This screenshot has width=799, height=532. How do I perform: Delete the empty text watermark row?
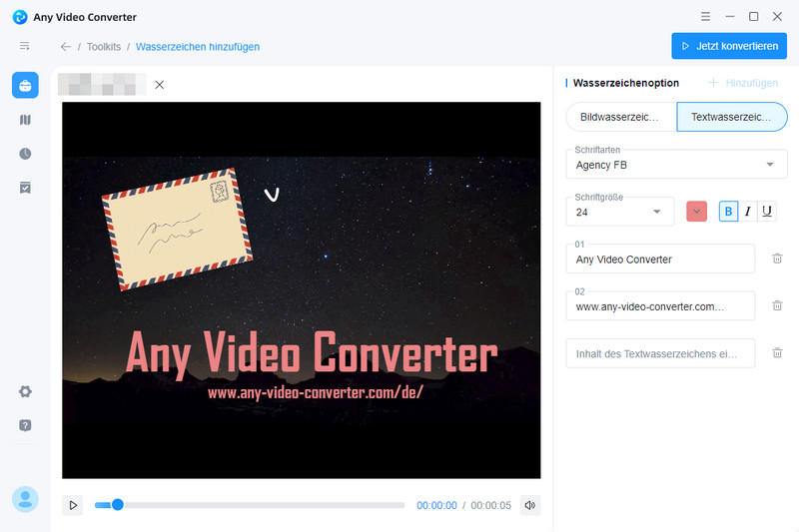coord(777,352)
